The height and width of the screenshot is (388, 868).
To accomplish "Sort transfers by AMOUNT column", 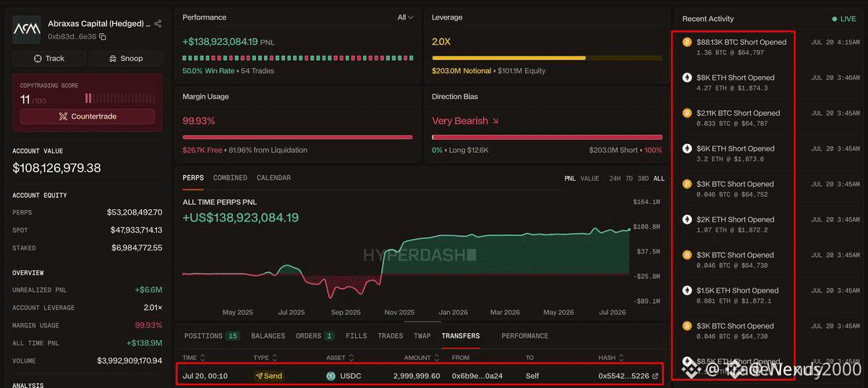I will pos(423,358).
